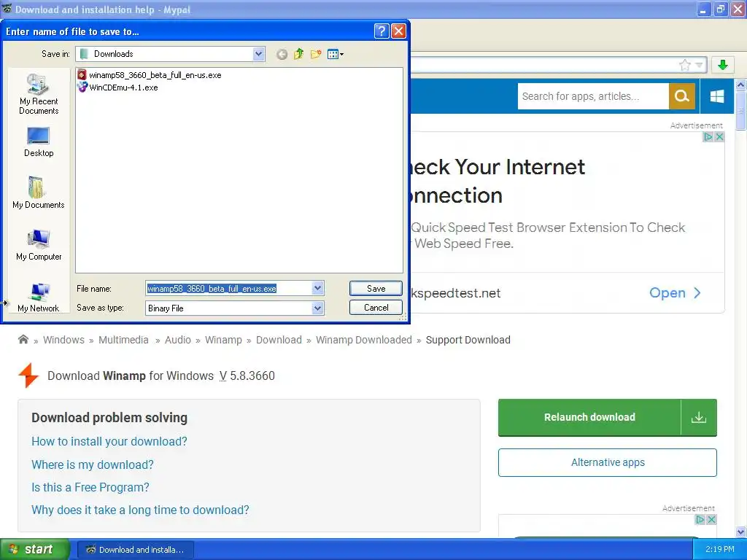Click the Search for apps input field
Screen dimensions: 747x560
592,96
